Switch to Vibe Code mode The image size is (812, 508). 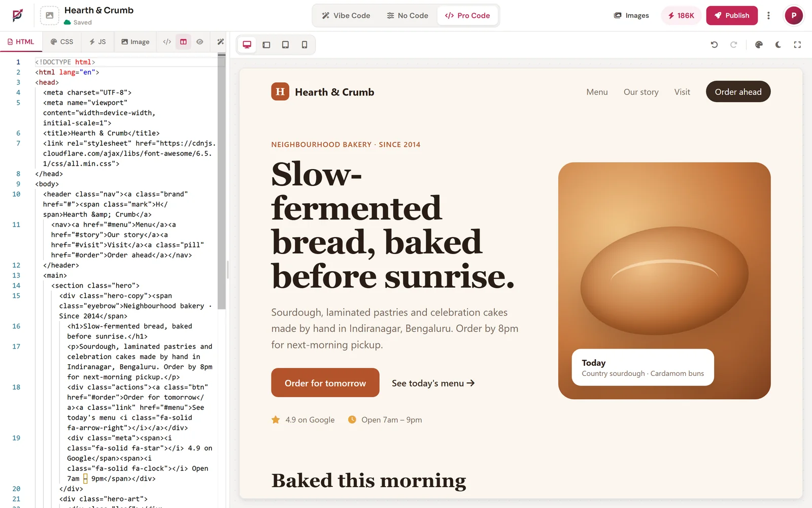(x=346, y=16)
